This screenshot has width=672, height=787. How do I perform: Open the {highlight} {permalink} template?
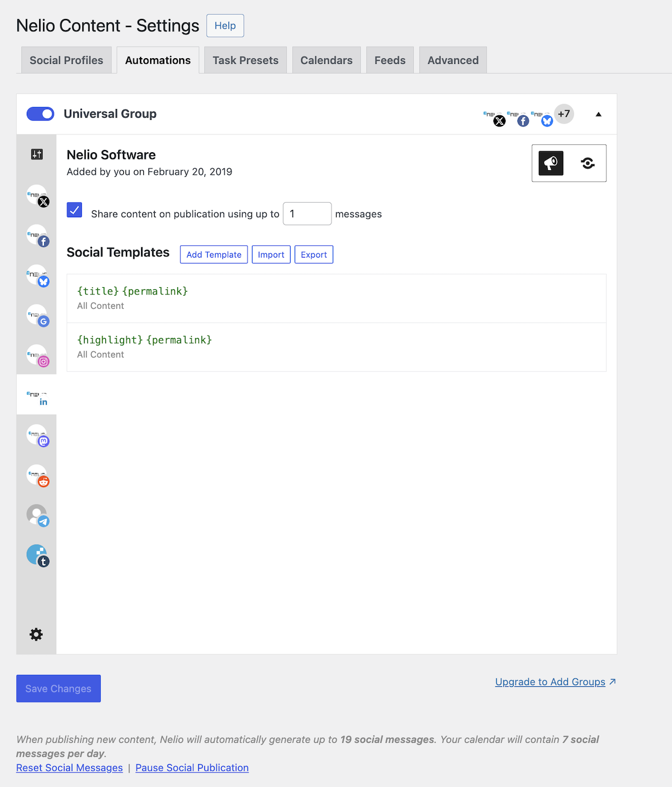[x=337, y=347]
